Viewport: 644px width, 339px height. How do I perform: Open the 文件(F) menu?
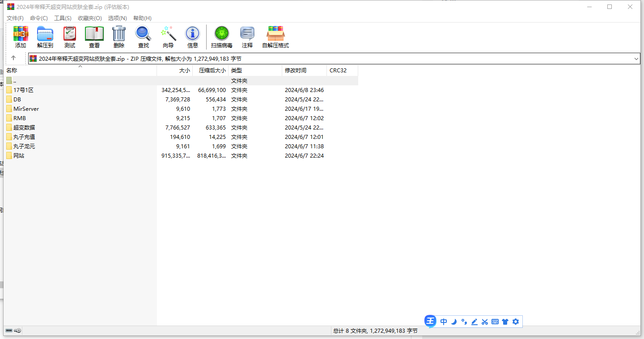pyautogui.click(x=15, y=18)
